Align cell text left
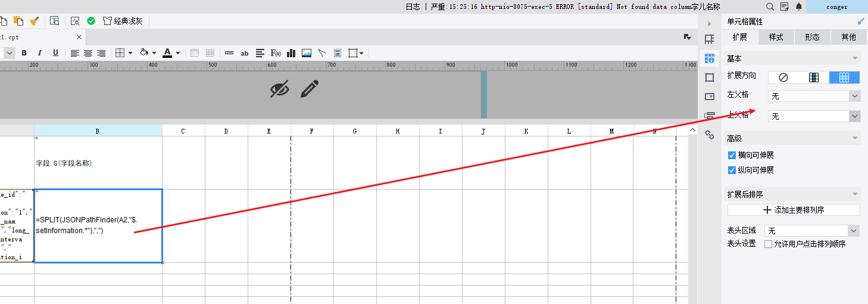The image size is (868, 304). coord(75,53)
